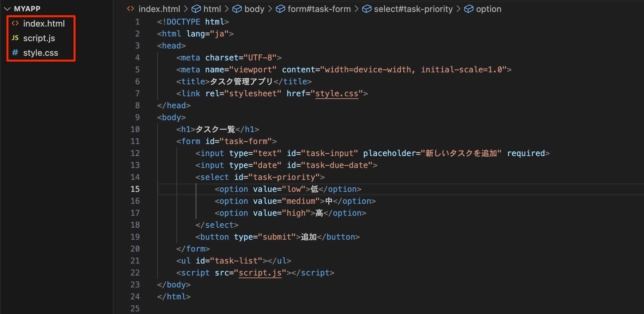Click the HTML file icon beside index.html
This screenshot has width=644, height=314.
[x=15, y=23]
